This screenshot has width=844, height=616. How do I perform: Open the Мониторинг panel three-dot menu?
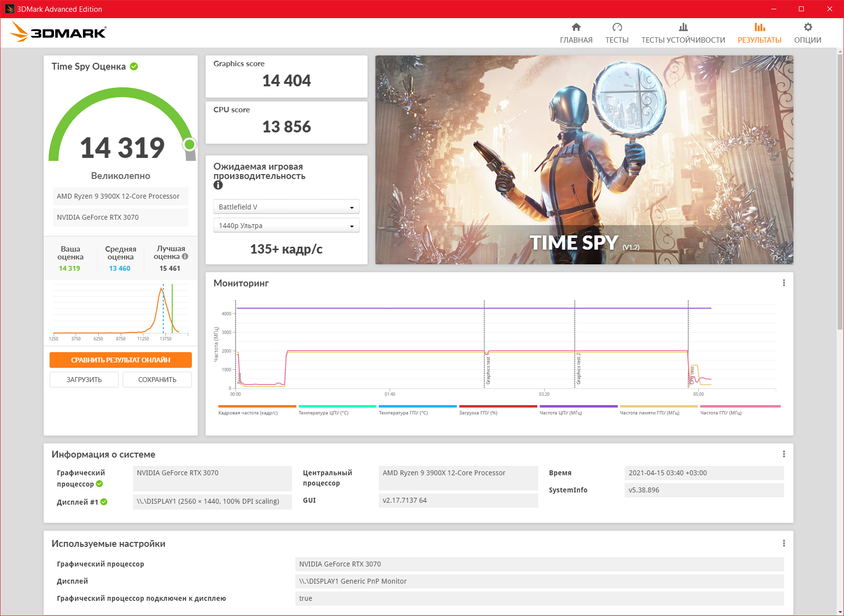(784, 283)
